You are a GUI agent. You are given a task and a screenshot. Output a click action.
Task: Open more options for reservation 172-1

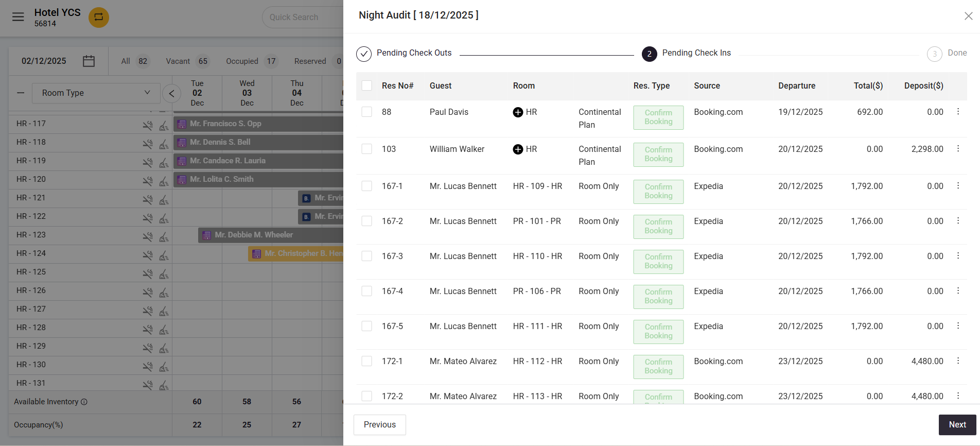pyautogui.click(x=958, y=361)
